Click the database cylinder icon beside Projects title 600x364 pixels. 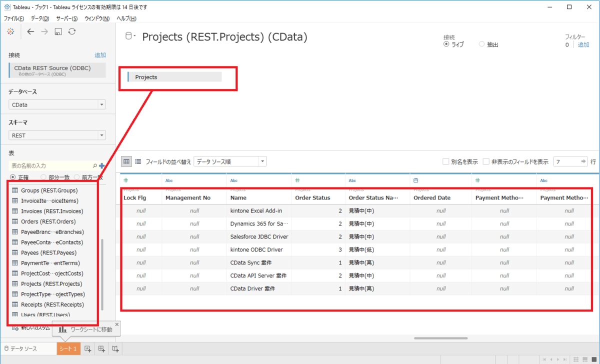pyautogui.click(x=128, y=35)
